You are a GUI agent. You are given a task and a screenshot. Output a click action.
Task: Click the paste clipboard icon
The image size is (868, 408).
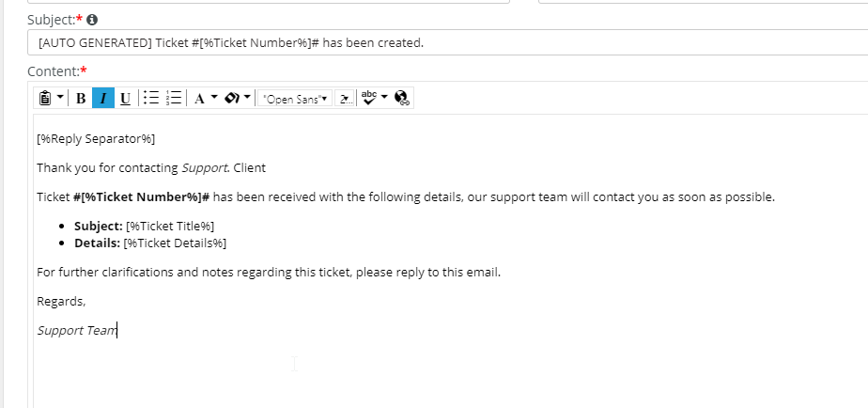point(45,98)
